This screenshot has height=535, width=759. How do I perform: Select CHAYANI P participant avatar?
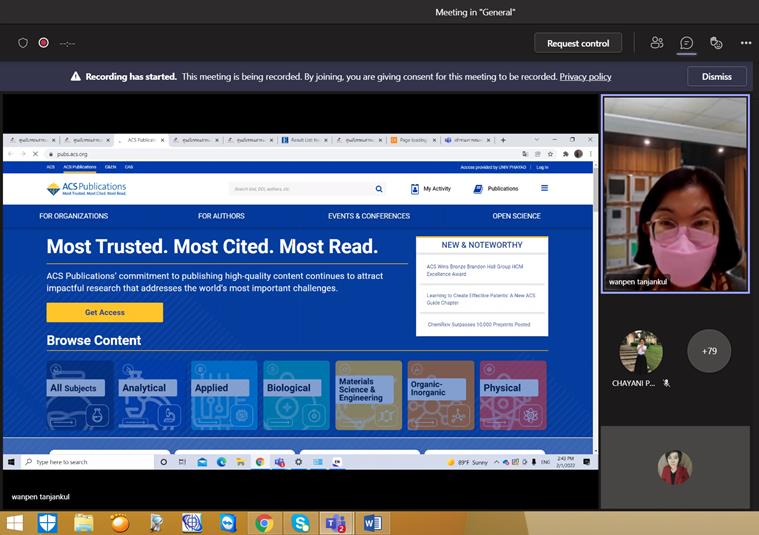[641, 352]
